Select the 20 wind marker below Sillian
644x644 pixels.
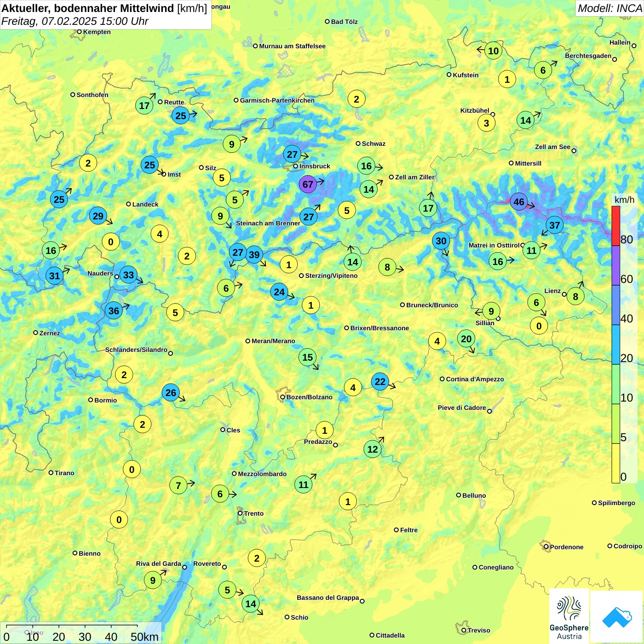coord(466,339)
